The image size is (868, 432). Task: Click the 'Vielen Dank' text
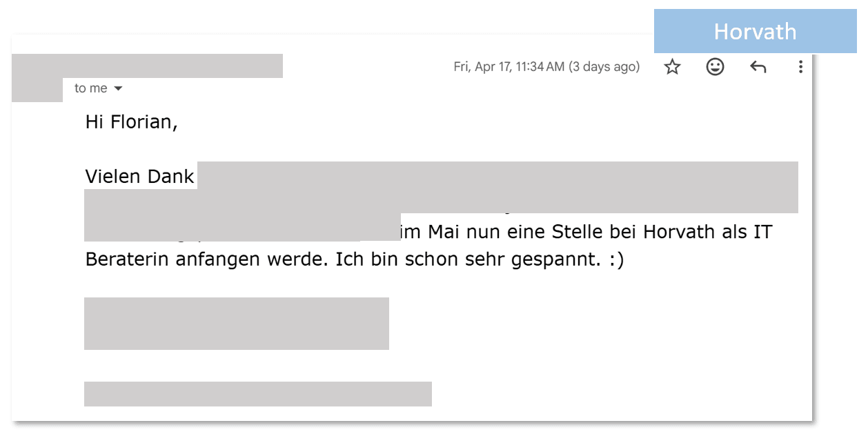[139, 177]
